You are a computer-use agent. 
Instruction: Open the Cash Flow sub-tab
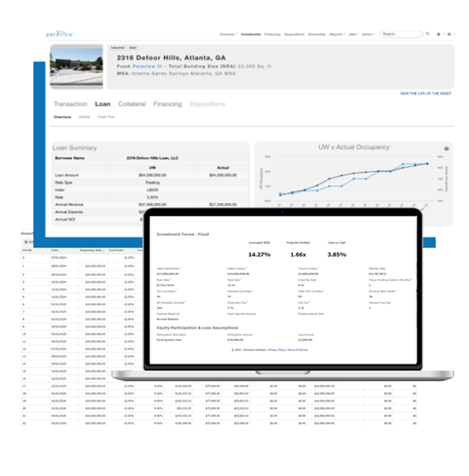(106, 117)
